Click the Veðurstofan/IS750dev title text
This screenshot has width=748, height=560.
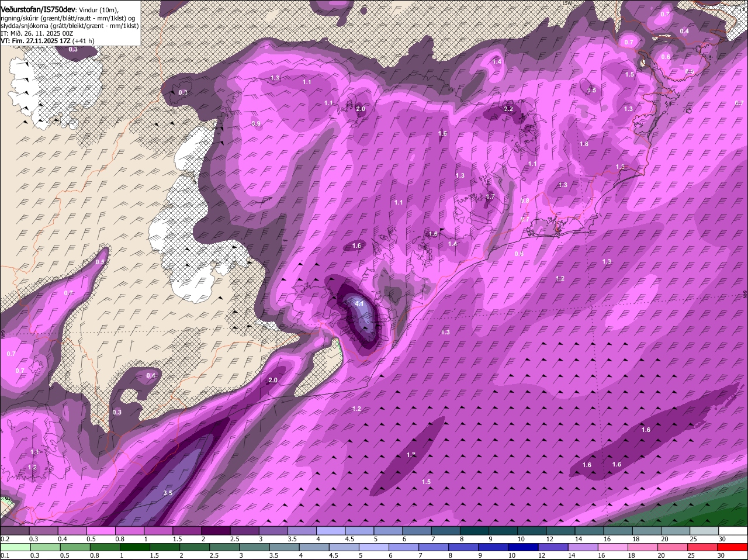pyautogui.click(x=38, y=10)
